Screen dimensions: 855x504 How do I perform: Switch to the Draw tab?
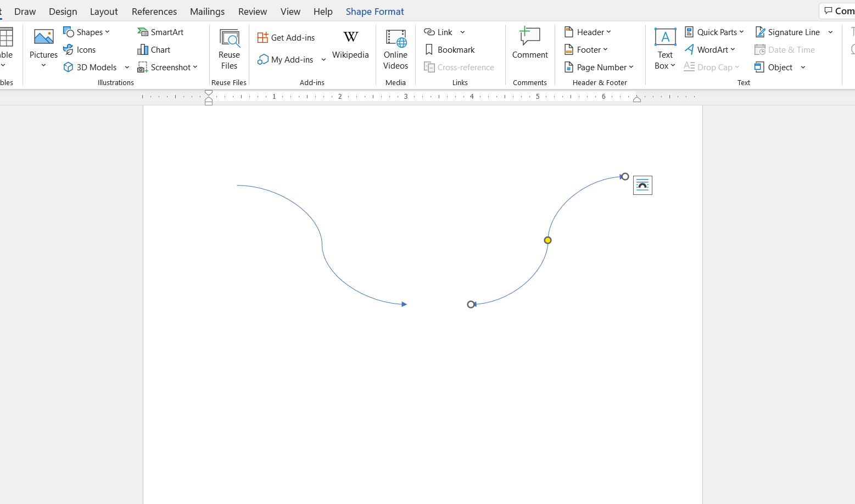(x=25, y=11)
